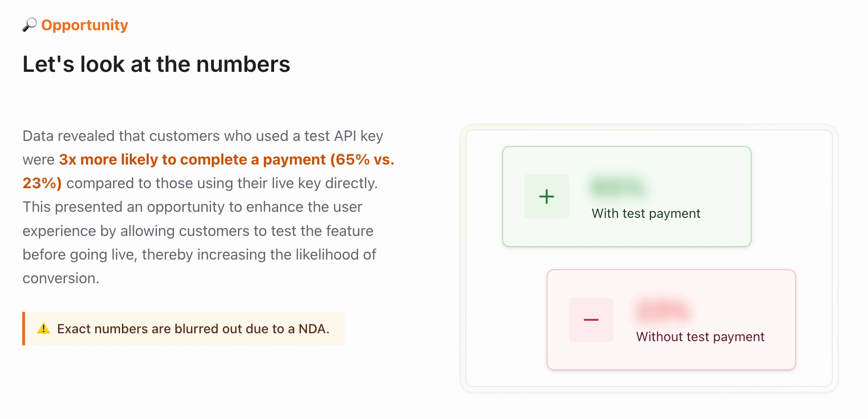Click the 'With test payment' label
868x419 pixels.
click(x=646, y=213)
